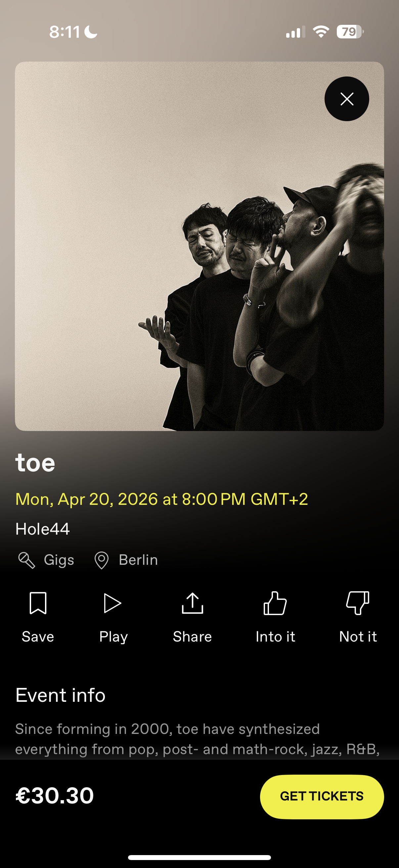Tap the toe band photo

[199, 246]
